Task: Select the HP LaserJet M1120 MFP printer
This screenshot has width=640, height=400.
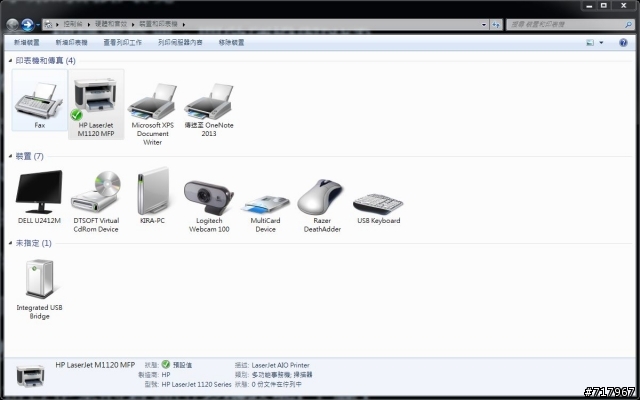Action: [x=96, y=104]
